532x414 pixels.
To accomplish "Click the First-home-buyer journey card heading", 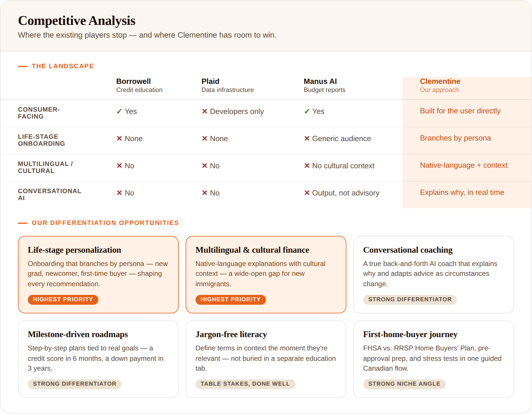I will (x=410, y=334).
